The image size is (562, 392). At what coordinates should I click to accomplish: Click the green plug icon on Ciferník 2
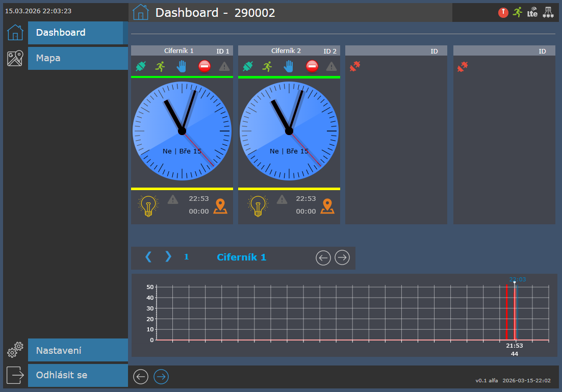pyautogui.click(x=248, y=66)
